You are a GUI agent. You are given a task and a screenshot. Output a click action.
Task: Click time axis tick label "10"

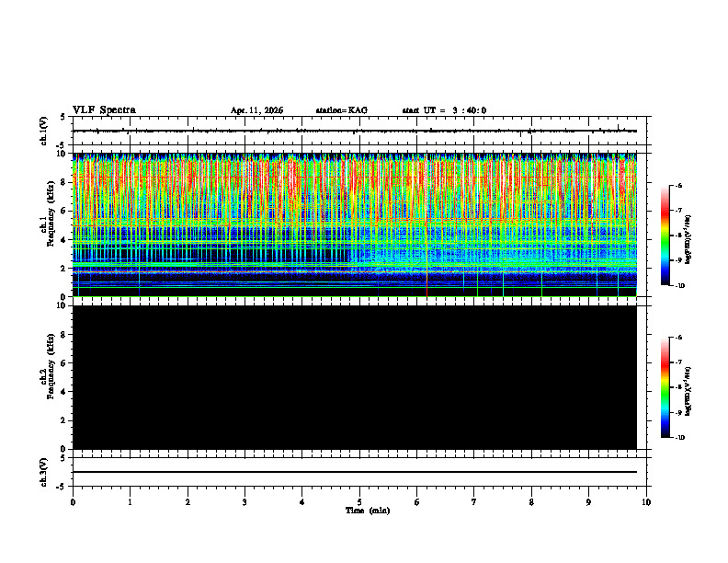point(646,502)
